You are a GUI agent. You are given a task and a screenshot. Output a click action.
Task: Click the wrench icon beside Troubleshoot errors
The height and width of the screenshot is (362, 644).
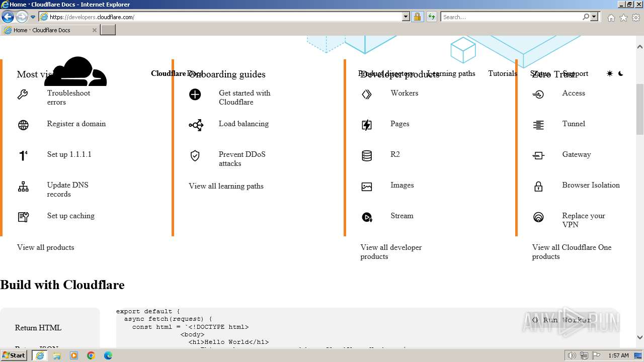point(23,95)
